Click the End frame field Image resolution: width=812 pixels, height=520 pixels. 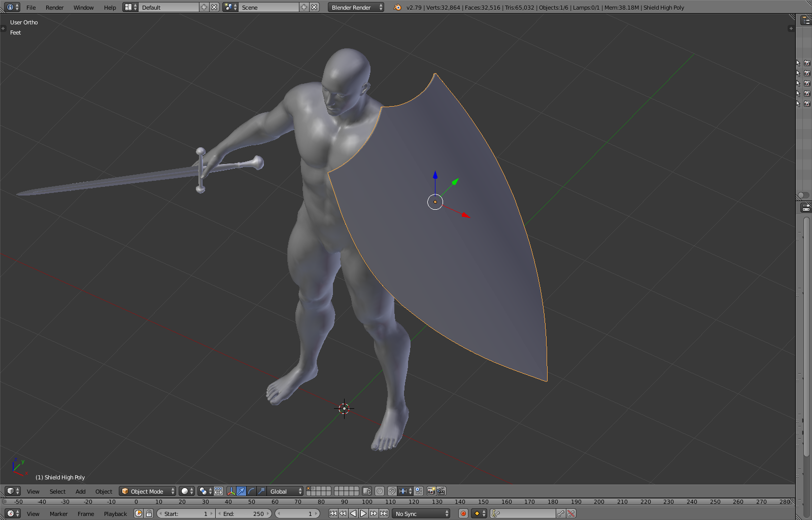point(244,513)
